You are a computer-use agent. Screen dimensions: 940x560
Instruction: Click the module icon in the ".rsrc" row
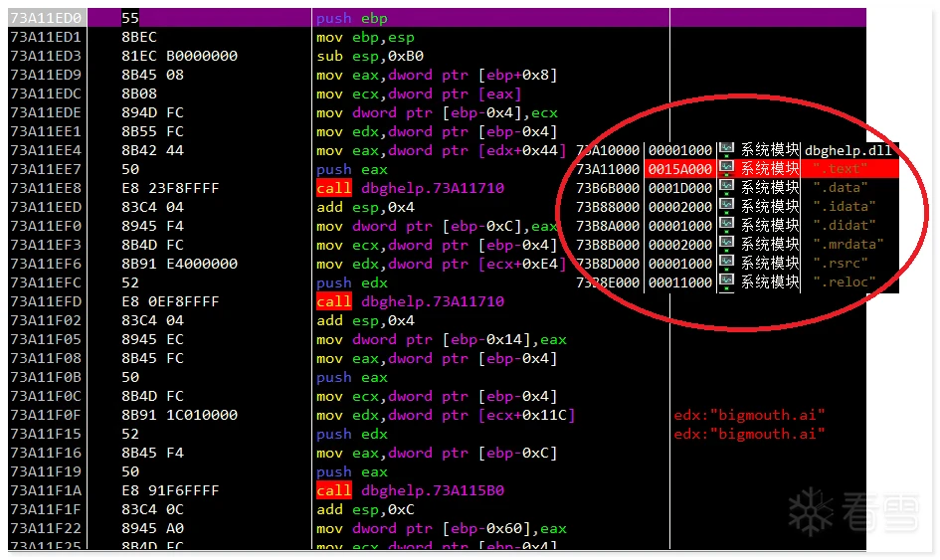coord(726,264)
